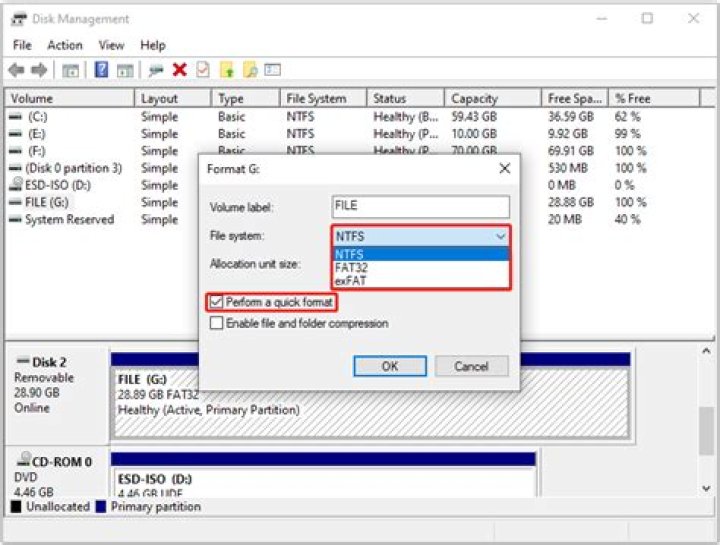This screenshot has width=720, height=545.
Task: Close the Format G: dialog
Action: pyautogui.click(x=505, y=169)
